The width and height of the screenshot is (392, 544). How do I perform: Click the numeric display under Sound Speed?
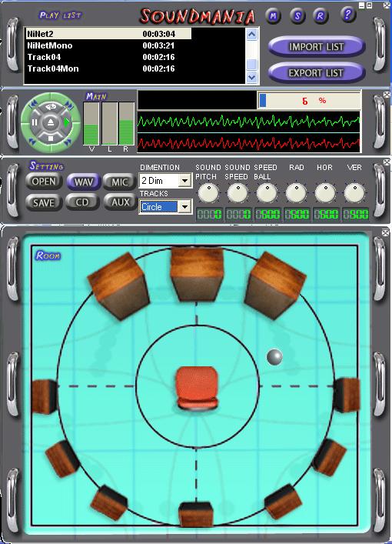[x=238, y=215]
